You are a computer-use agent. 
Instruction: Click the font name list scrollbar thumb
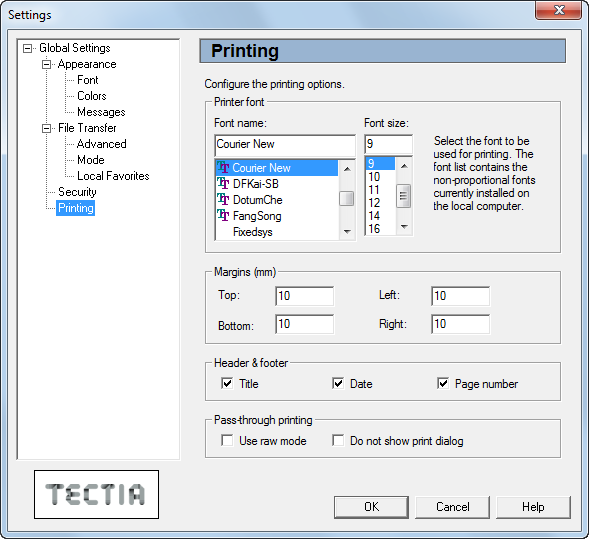[x=346, y=198]
